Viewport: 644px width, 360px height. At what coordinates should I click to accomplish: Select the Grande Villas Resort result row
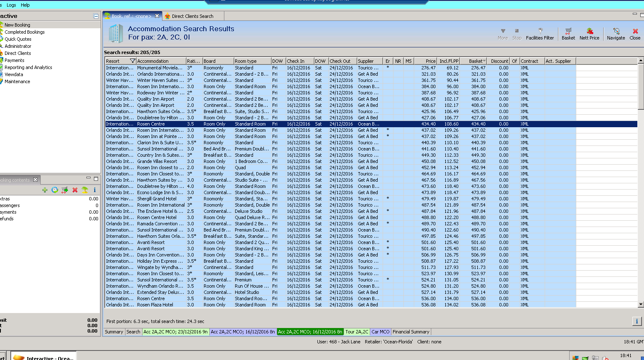point(157,161)
